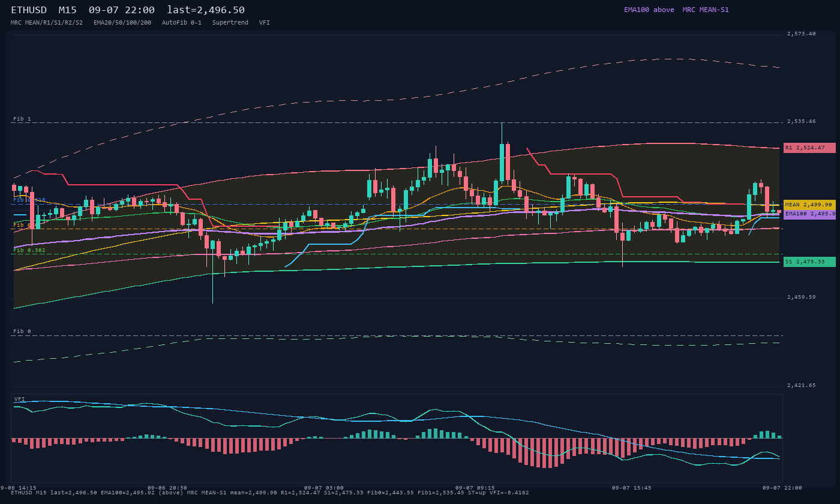Click the ETHUSD symbol in the chart title

coord(29,10)
